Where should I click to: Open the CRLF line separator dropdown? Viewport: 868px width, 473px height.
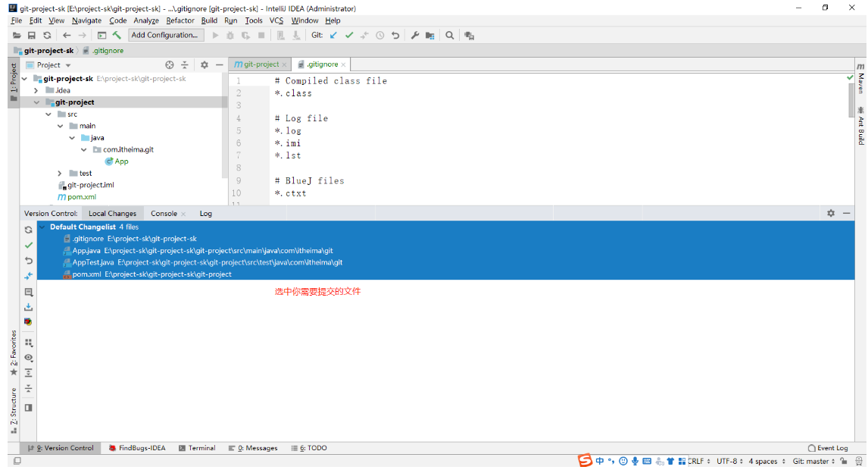pos(698,461)
